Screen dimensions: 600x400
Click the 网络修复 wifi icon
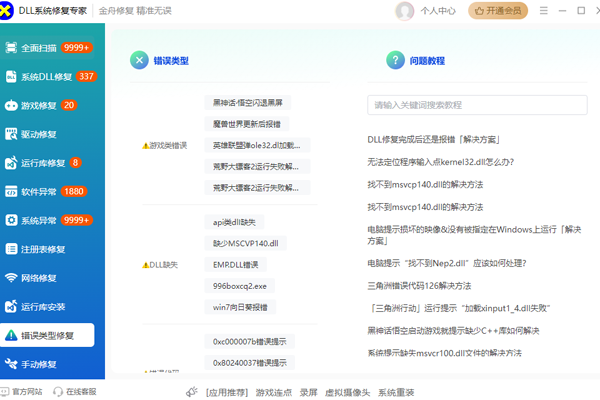click(x=12, y=278)
